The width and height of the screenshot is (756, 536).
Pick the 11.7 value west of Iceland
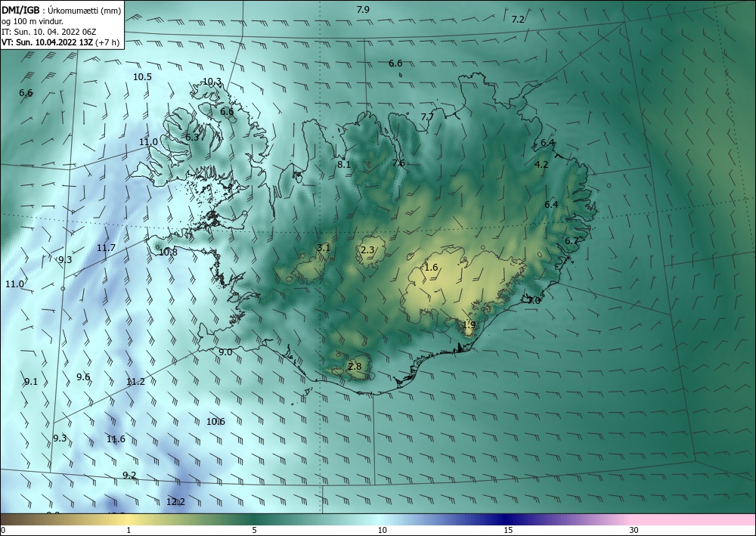click(106, 248)
